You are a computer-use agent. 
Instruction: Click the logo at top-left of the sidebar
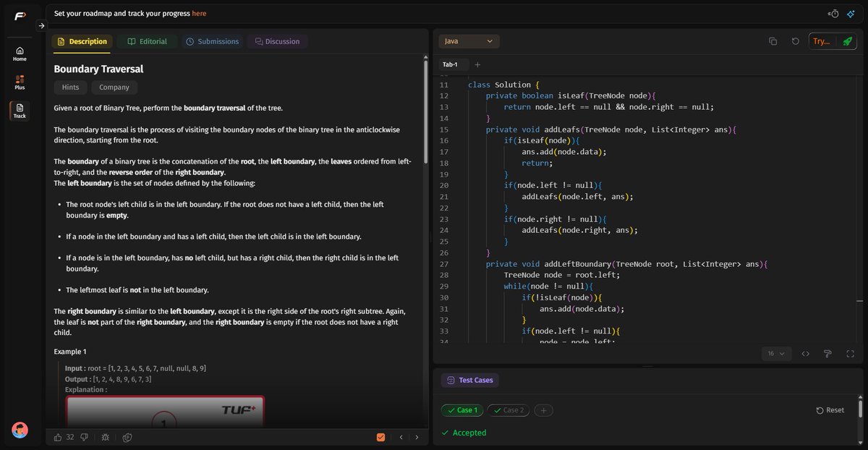[20, 16]
